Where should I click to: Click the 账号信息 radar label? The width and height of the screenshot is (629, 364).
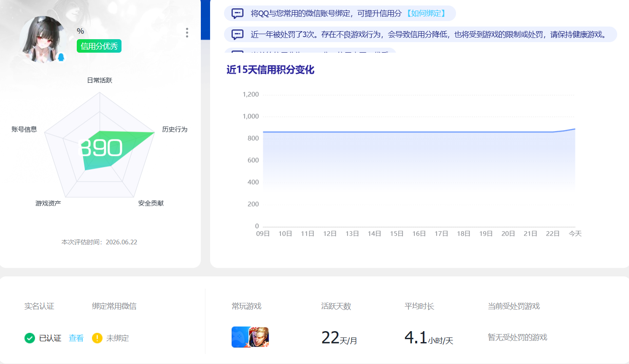24,129
